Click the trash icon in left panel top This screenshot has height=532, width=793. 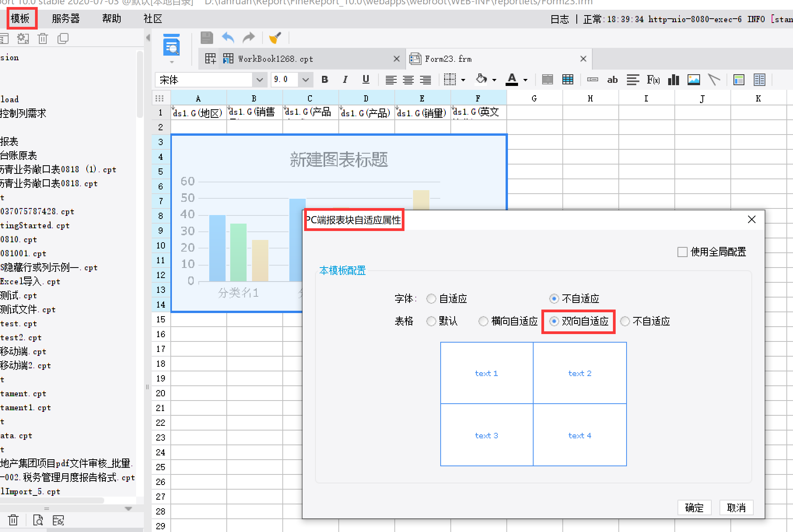(x=43, y=38)
